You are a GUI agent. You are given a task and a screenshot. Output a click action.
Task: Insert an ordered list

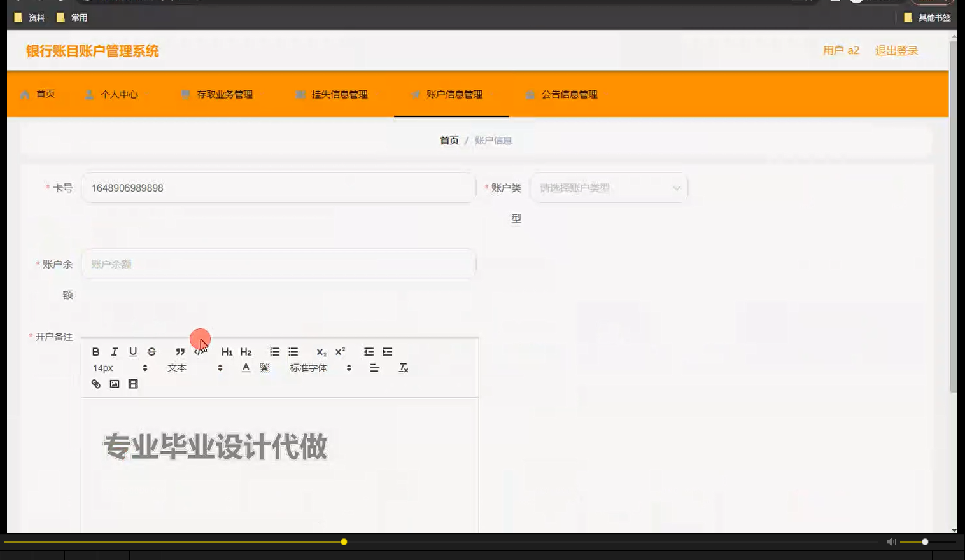click(274, 351)
